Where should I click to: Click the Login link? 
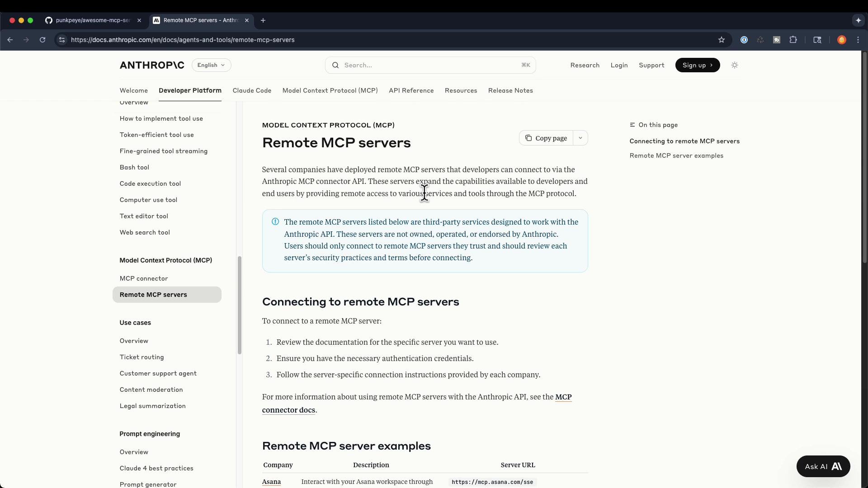coord(619,65)
